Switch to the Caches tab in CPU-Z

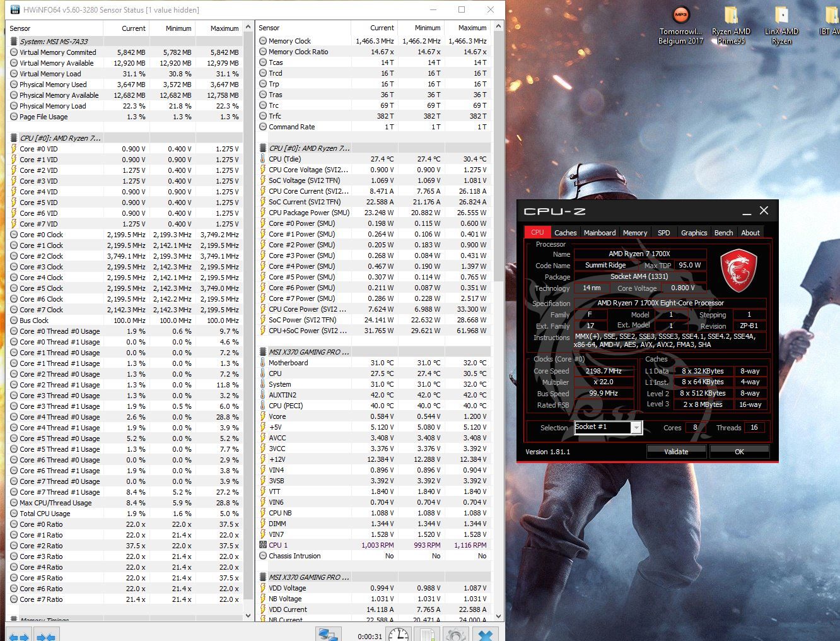[x=565, y=233]
